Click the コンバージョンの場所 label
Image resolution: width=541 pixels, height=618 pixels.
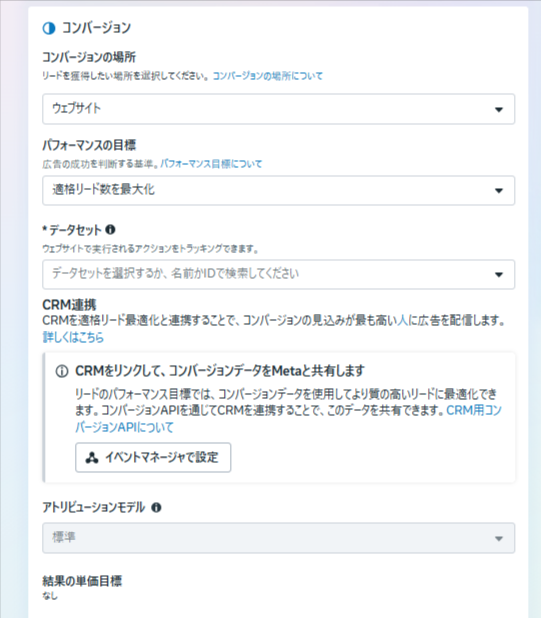pyautogui.click(x=89, y=57)
